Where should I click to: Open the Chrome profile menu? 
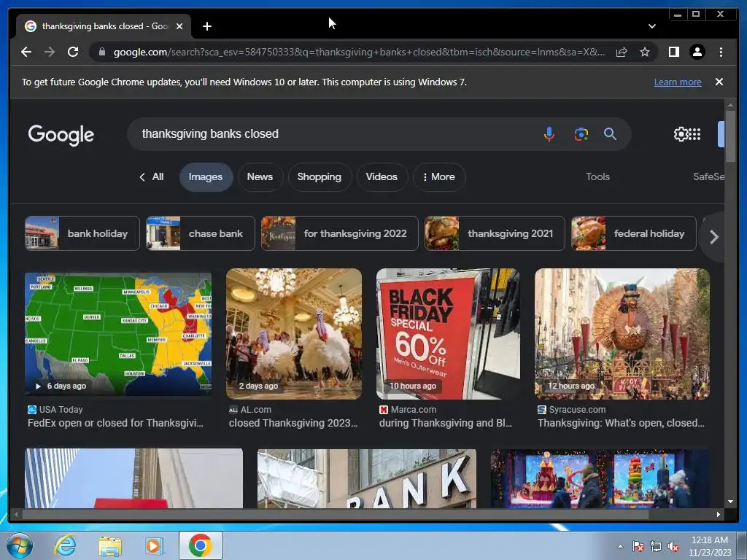point(697,52)
